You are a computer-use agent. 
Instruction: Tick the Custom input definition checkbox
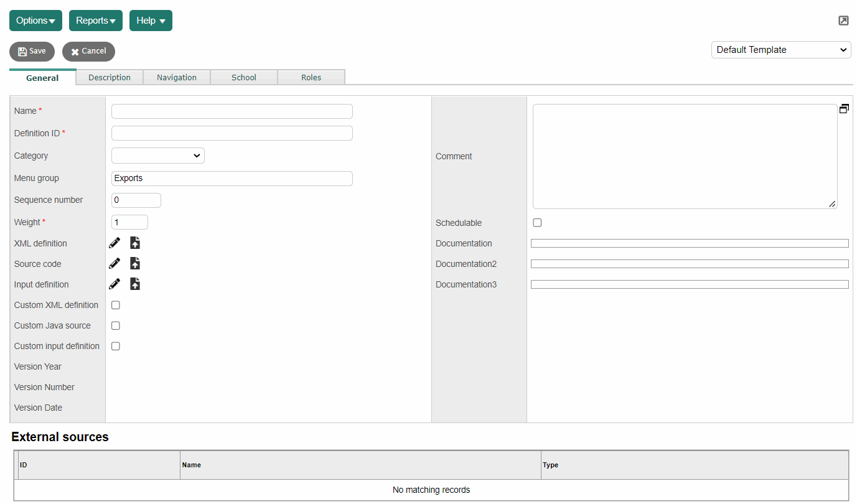[116, 346]
